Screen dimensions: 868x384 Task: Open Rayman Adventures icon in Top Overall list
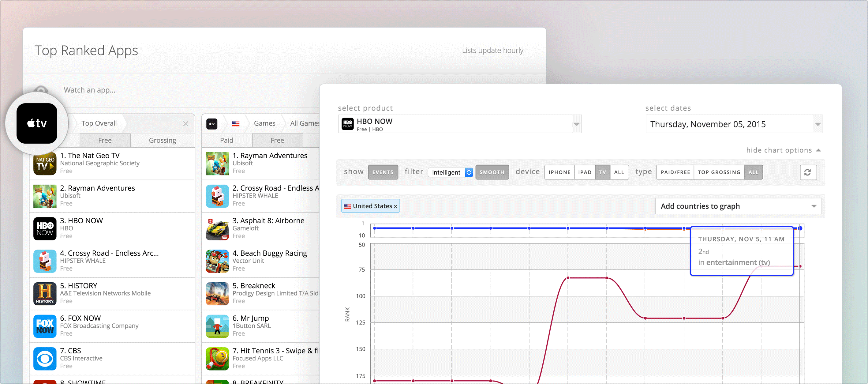pyautogui.click(x=45, y=196)
